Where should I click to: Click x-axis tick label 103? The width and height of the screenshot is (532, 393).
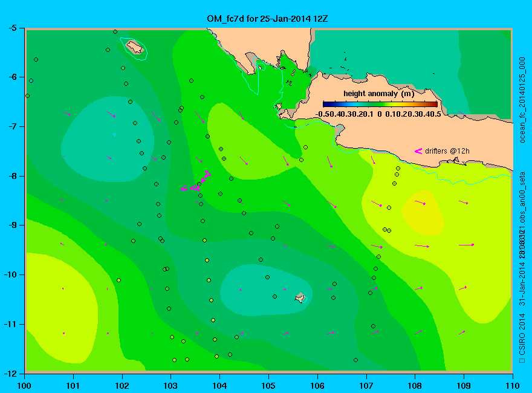click(x=170, y=386)
